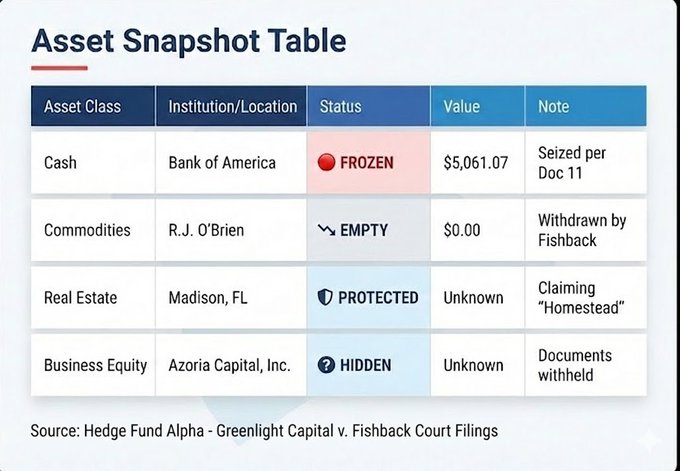Click the shield icon beside PROTECTED
This screenshot has width=680, height=471.
click(325, 298)
